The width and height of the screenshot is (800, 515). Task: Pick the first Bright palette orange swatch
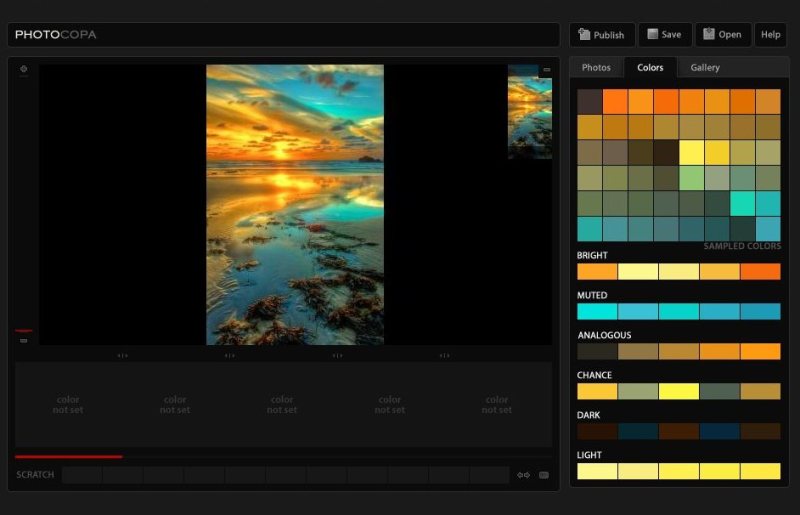[x=597, y=271]
